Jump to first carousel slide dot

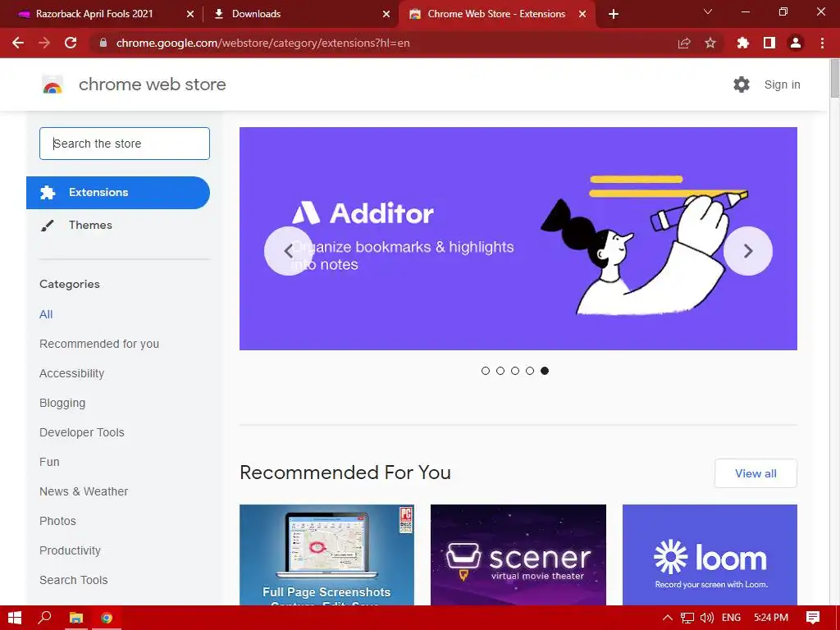(x=486, y=371)
